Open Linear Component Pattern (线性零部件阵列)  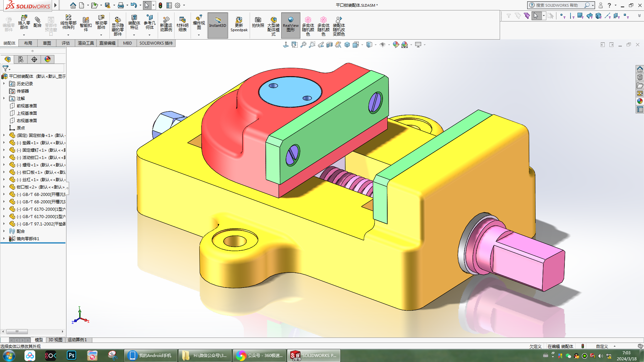tap(68, 22)
